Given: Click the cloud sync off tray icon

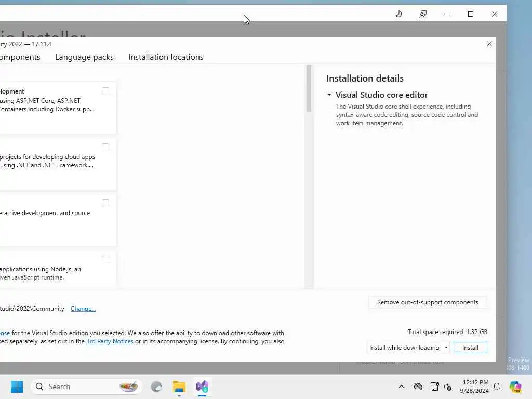Looking at the screenshot, I should click(x=418, y=387).
